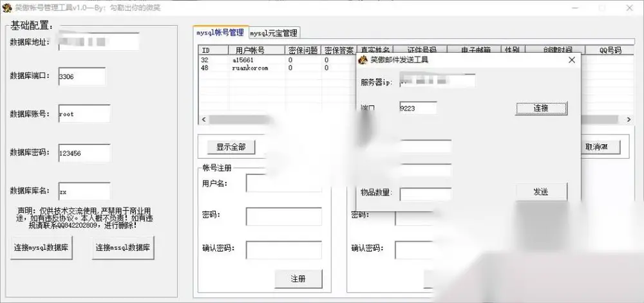This screenshot has width=644, height=303.
Task: Click the 取消GM button
Action: pyautogui.click(x=599, y=147)
